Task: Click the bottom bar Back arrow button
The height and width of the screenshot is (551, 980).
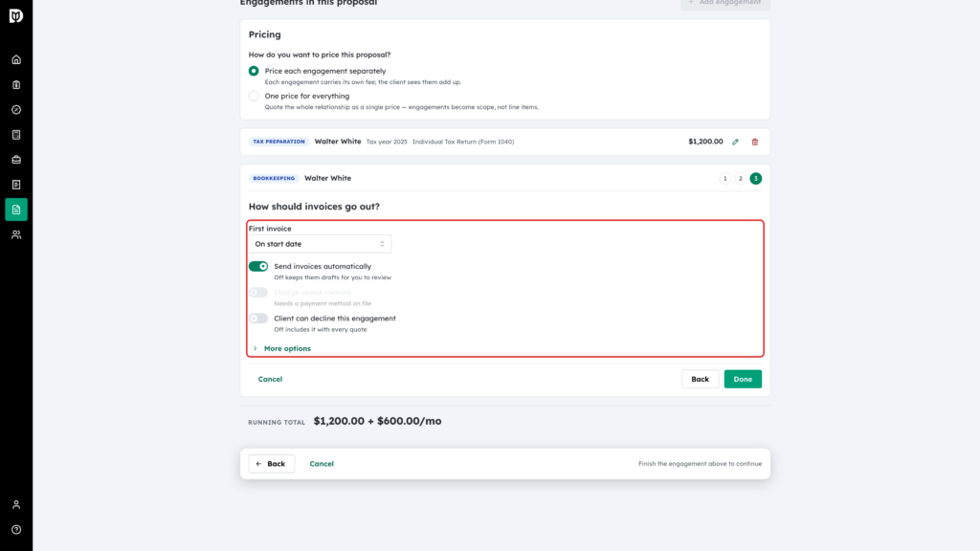Action: click(x=271, y=464)
